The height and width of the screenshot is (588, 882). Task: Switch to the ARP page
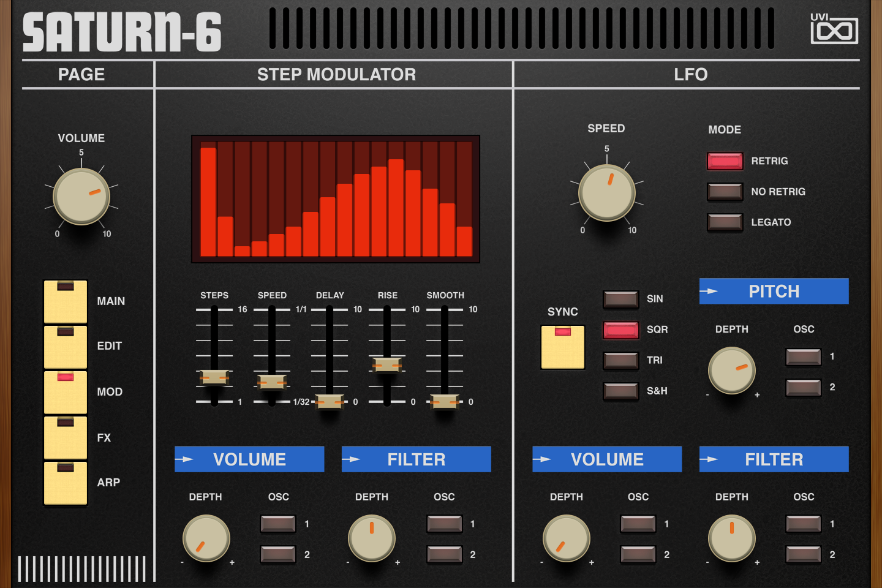tap(66, 483)
